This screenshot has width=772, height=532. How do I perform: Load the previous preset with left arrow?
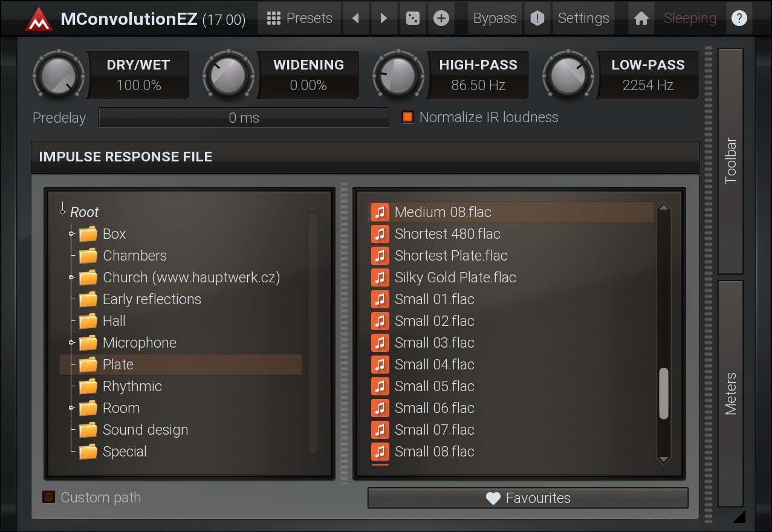pos(356,19)
